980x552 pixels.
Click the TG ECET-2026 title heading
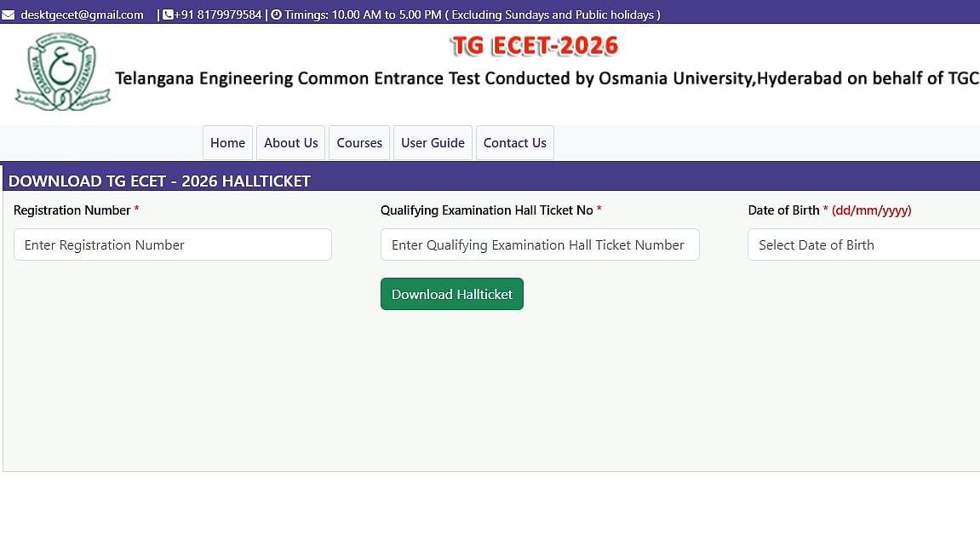click(535, 46)
